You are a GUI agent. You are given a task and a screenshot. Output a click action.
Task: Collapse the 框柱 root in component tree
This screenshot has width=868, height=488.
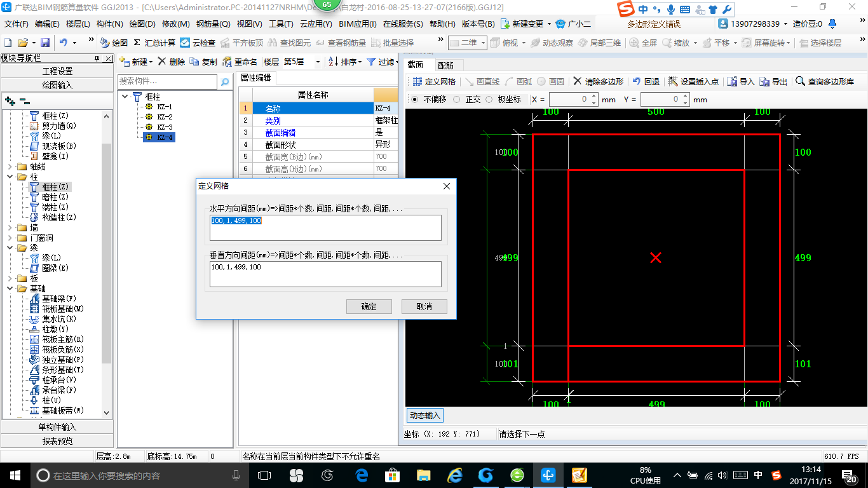125,97
